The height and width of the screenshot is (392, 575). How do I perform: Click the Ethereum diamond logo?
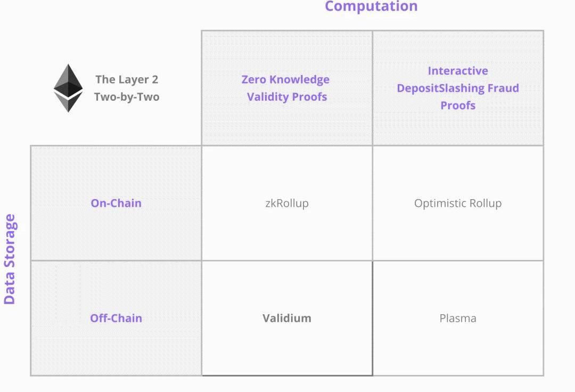pyautogui.click(x=68, y=88)
